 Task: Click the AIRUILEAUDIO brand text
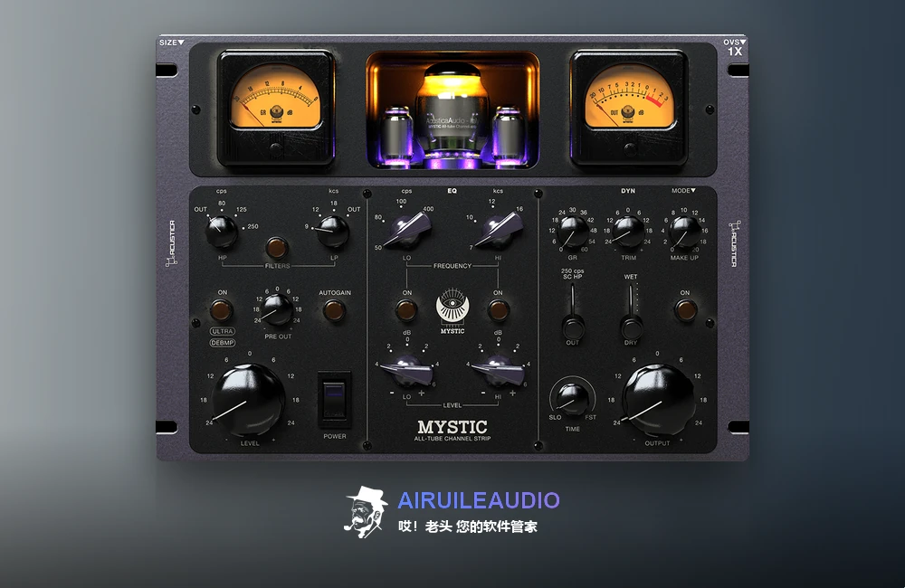tap(479, 500)
